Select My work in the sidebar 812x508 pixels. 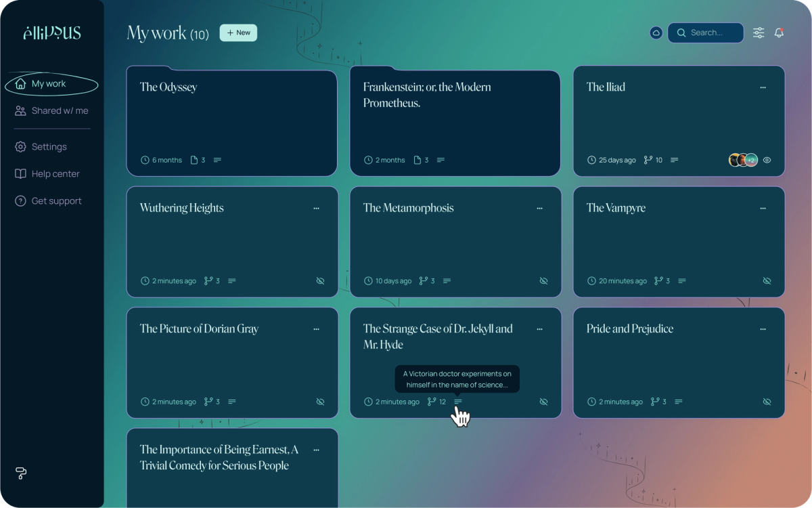click(47, 83)
